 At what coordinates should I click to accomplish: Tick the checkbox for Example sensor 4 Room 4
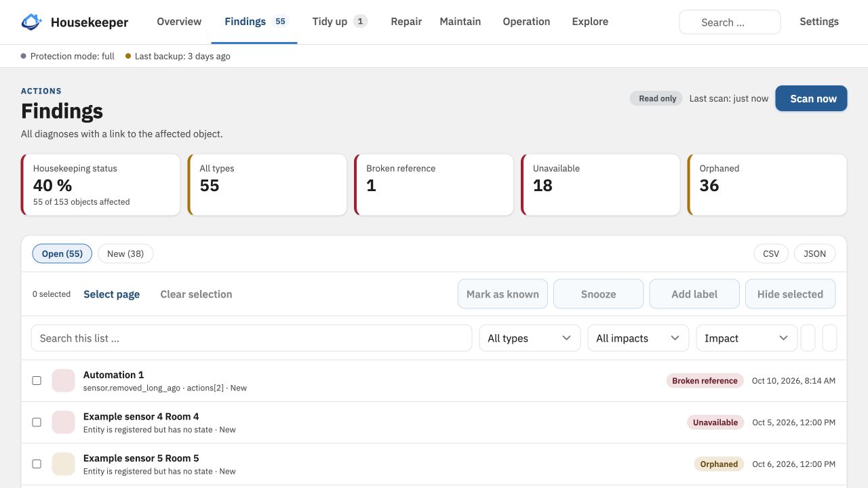point(37,422)
